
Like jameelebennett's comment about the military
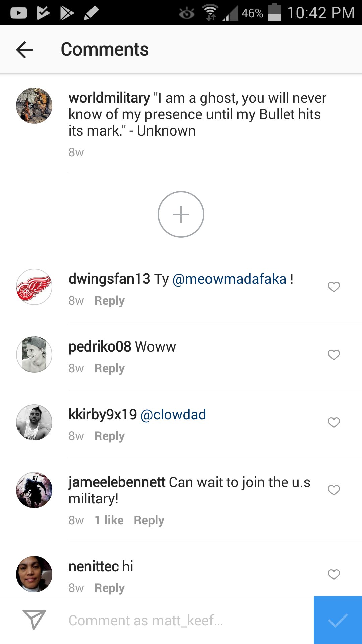coord(334,490)
